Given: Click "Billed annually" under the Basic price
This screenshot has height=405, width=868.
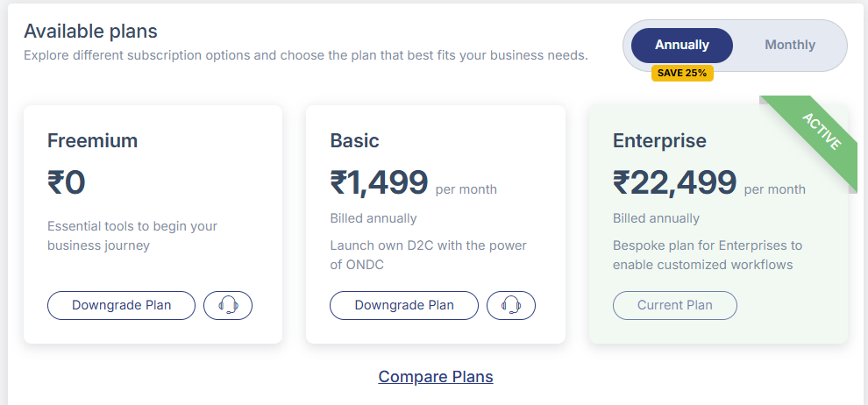Looking at the screenshot, I should 373,218.
